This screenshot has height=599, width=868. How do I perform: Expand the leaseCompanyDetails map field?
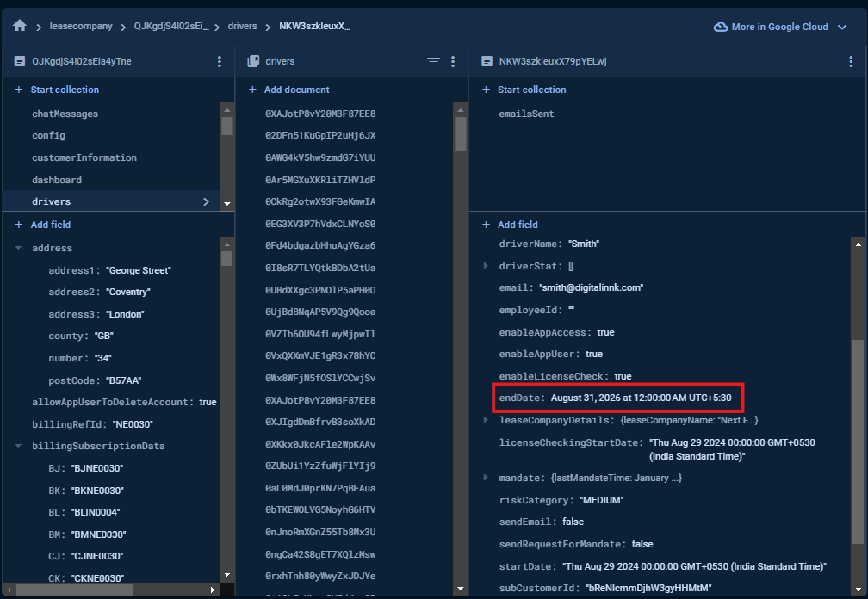tap(486, 420)
